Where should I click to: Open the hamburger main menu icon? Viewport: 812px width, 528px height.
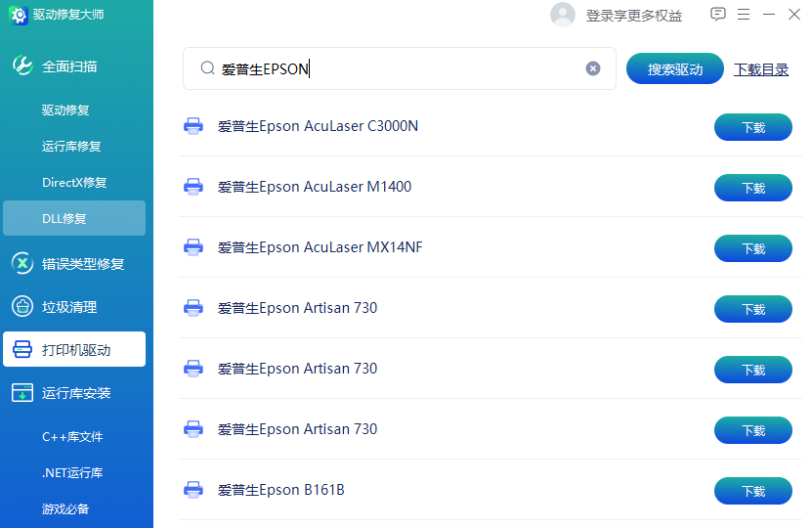click(744, 14)
